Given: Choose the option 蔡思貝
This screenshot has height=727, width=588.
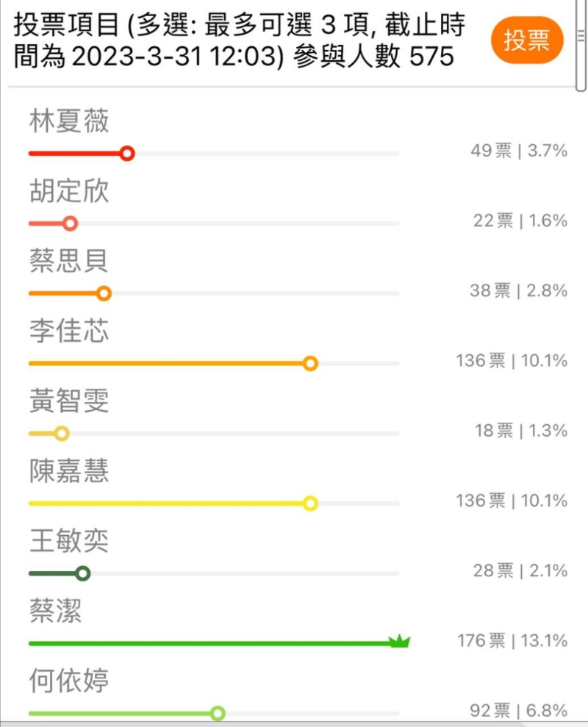Looking at the screenshot, I should click(69, 262).
